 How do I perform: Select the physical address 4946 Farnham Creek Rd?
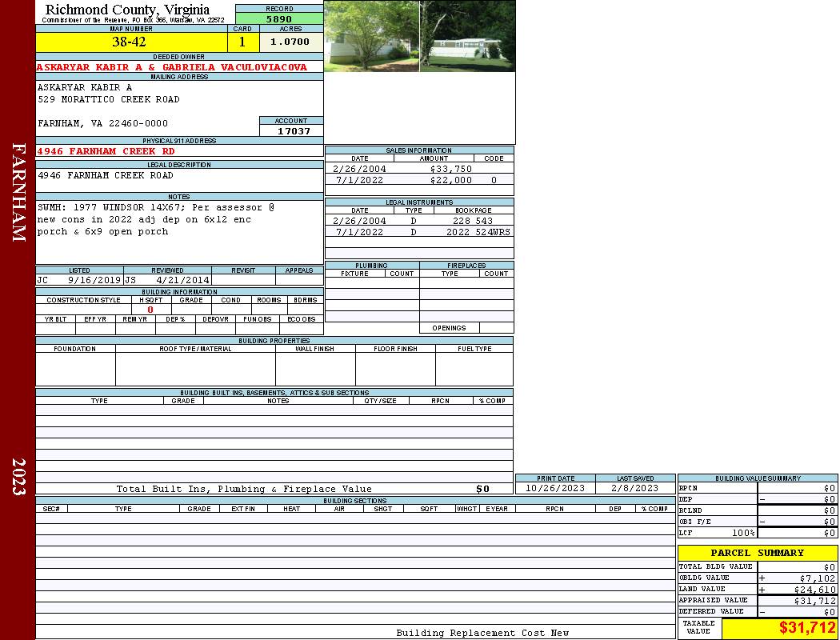(x=106, y=151)
